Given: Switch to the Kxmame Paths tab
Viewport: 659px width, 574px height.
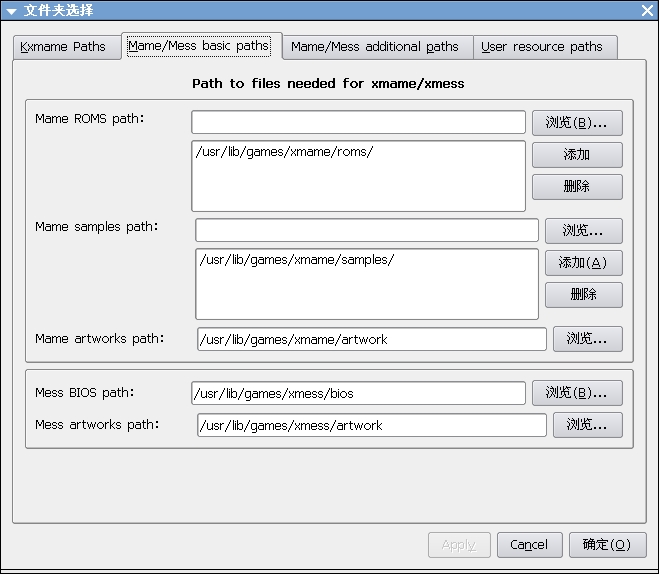Looking at the screenshot, I should click(x=67, y=47).
